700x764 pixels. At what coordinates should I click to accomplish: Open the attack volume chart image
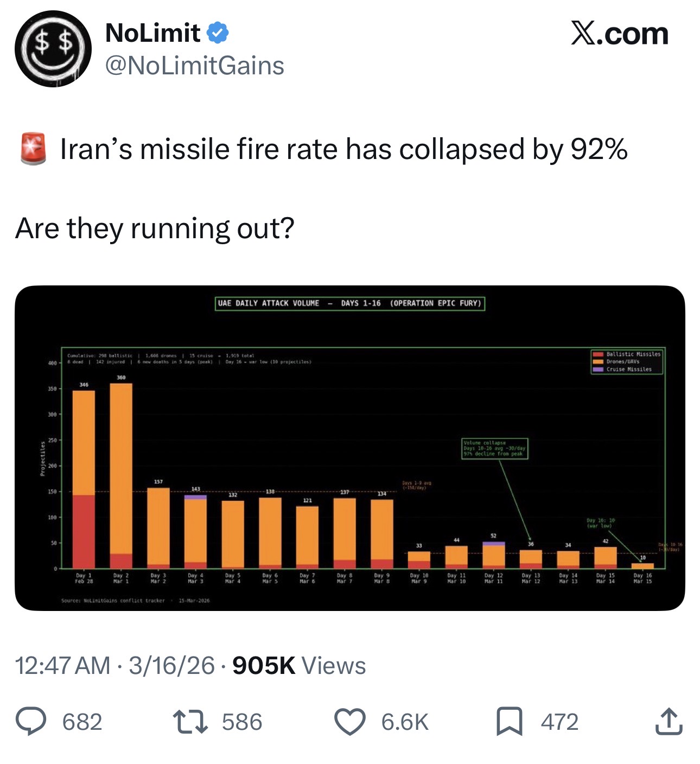click(349, 448)
